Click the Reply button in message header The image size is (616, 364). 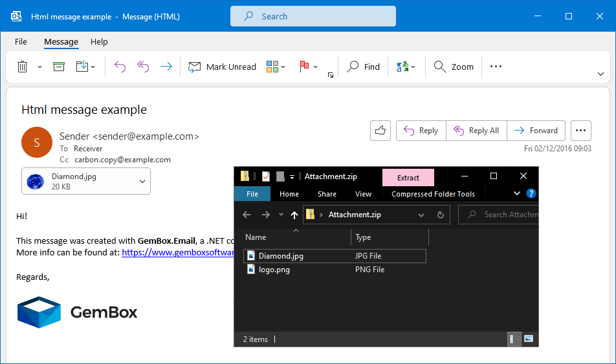click(421, 131)
